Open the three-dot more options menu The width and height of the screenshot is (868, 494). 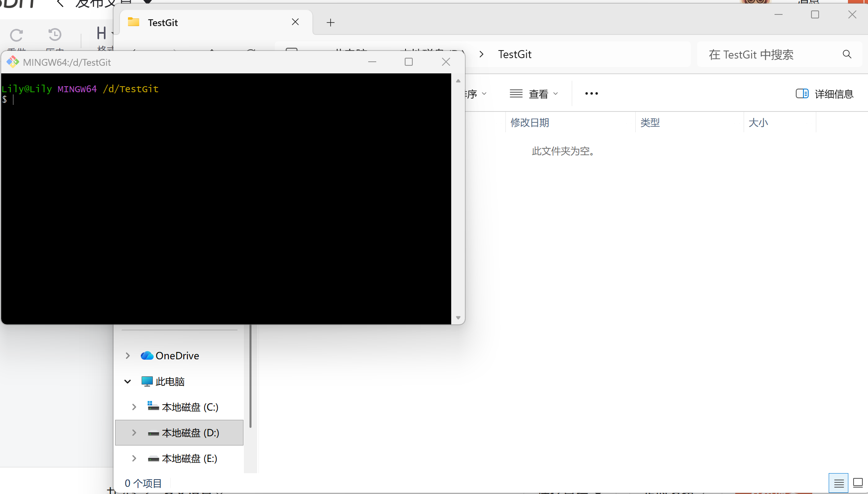[591, 93]
